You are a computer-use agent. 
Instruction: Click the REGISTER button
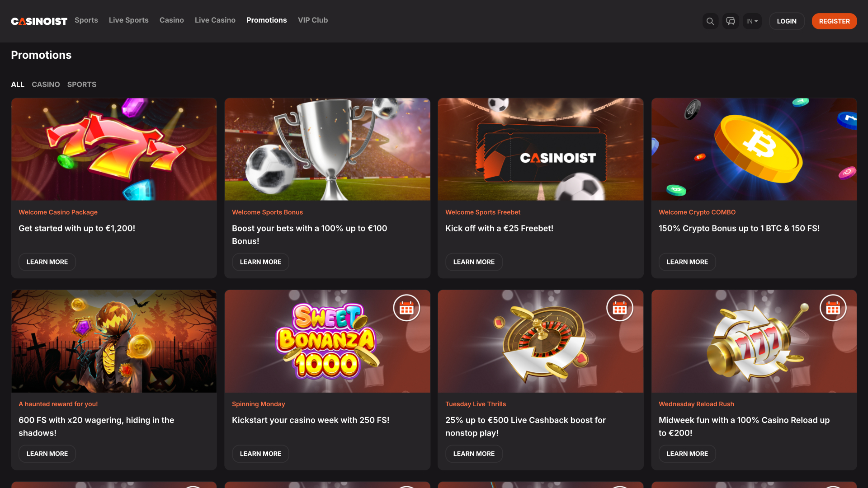tap(834, 21)
